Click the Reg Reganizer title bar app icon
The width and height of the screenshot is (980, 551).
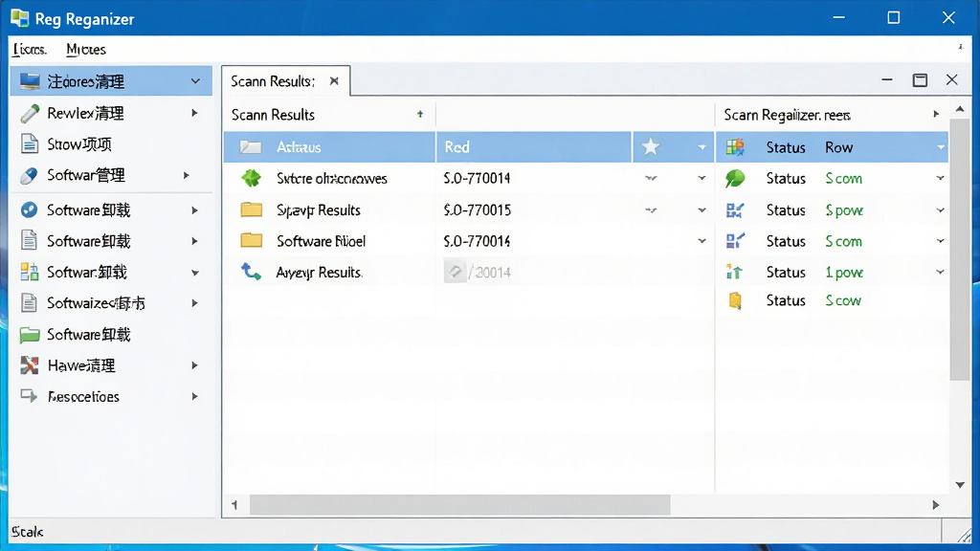[19, 18]
